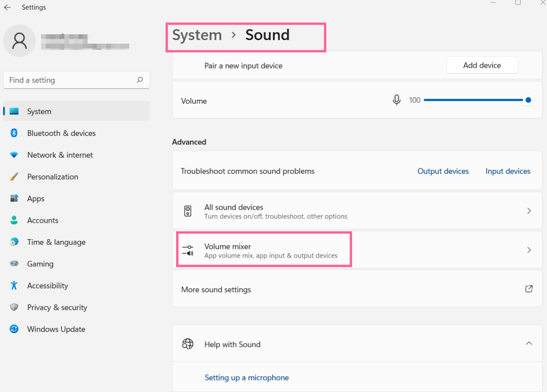
Task: Click the Find a setting search box
Action: click(x=77, y=80)
